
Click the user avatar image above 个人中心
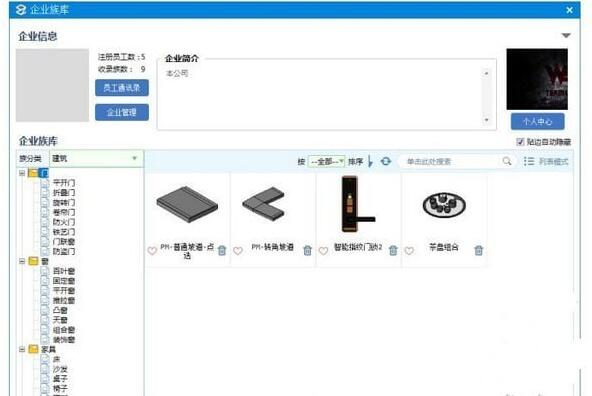tap(537, 79)
